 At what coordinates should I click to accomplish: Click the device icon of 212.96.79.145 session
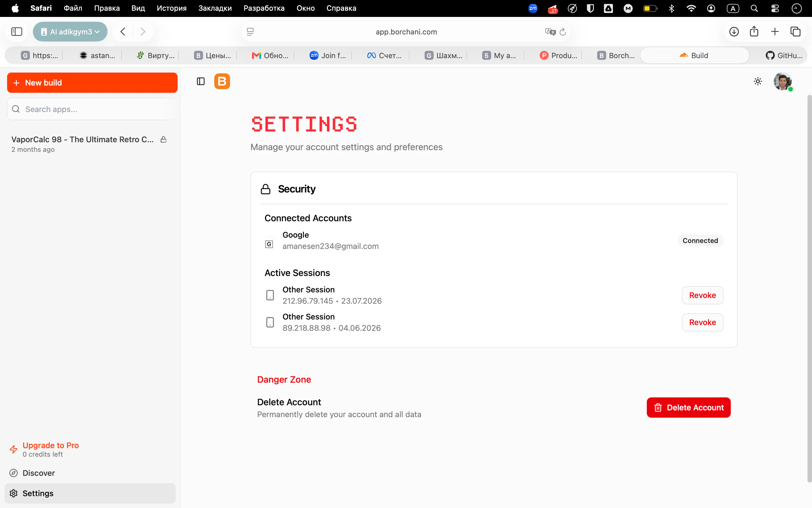tap(270, 295)
